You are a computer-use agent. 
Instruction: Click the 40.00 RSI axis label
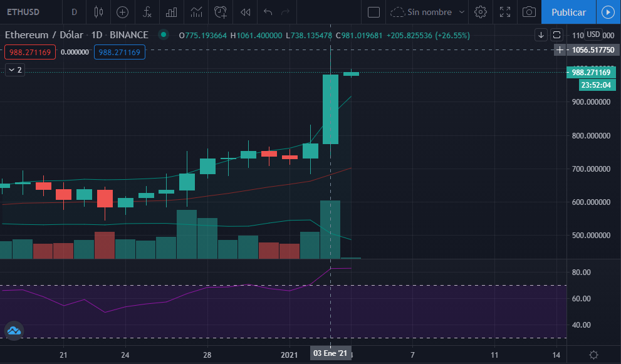point(581,325)
